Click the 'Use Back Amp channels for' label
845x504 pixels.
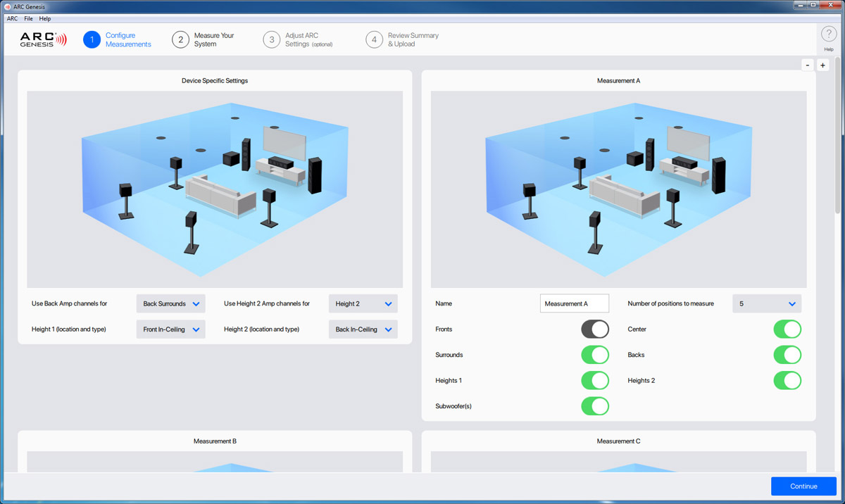tap(70, 304)
